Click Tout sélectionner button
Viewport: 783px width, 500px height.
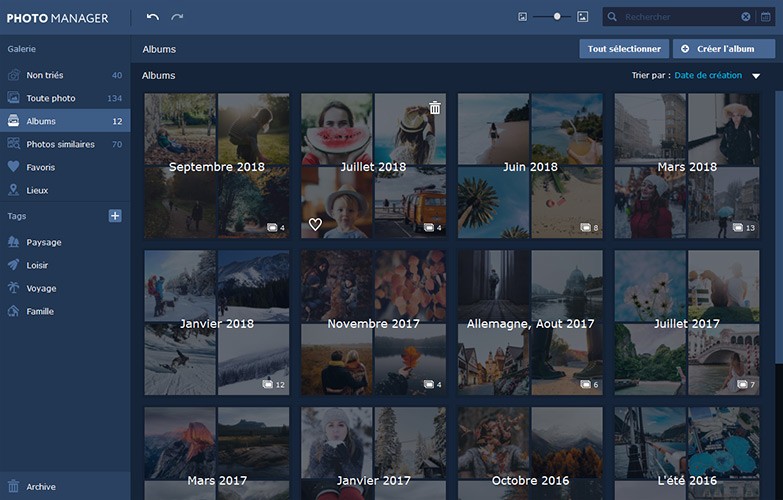tap(624, 49)
